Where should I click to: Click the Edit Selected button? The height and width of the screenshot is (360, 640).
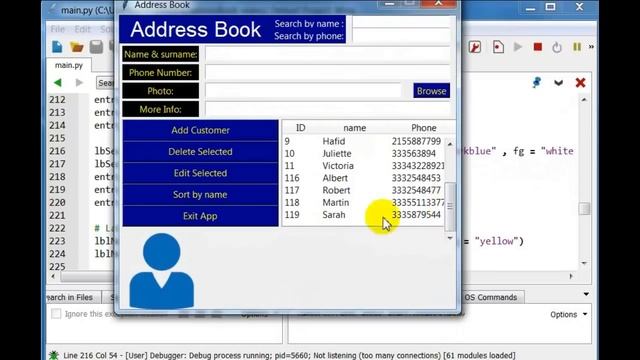tap(200, 173)
